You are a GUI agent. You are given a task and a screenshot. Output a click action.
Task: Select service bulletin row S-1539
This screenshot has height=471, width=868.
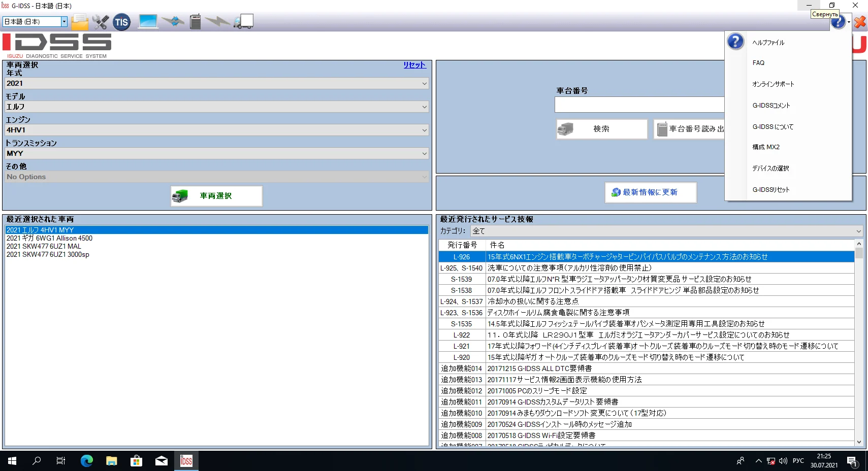coord(647,279)
